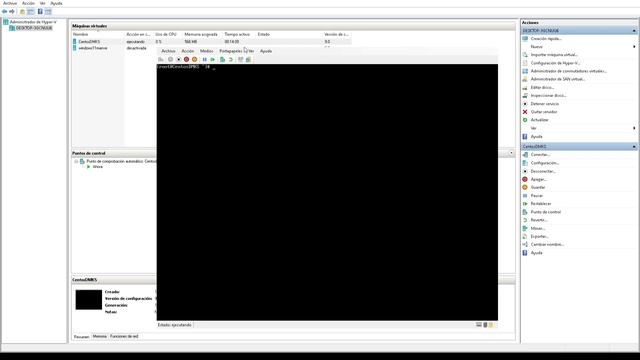Screen dimensions: 640x360
Task: Click the Back arrow in Hyper-V Manager toolbar
Action: [x=4, y=11]
